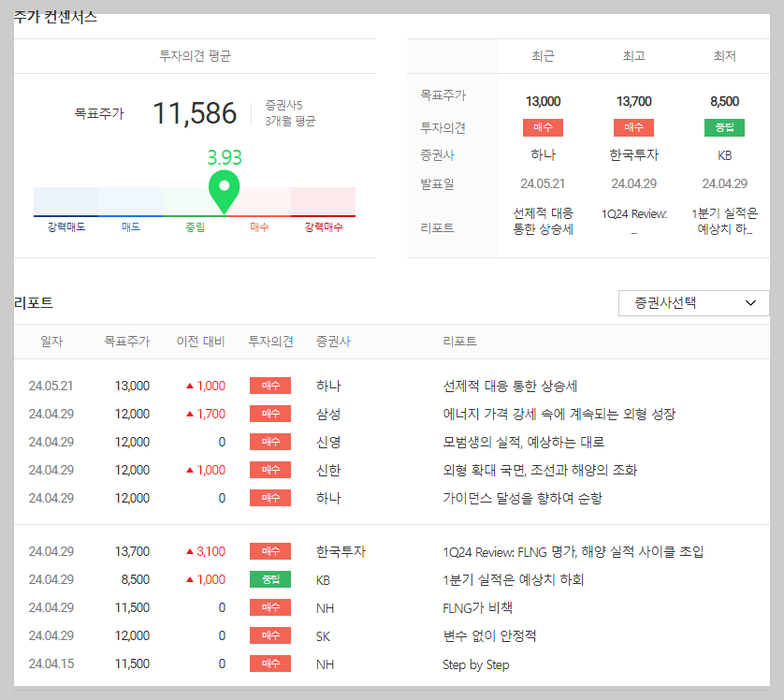Open report 변수 없이 안정적
Viewport: 784px width, 700px height.
click(x=489, y=635)
